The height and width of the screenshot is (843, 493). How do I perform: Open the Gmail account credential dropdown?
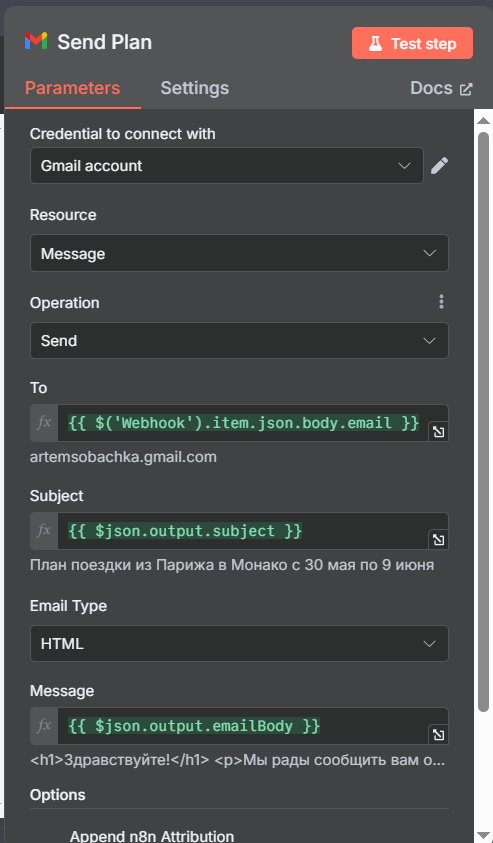click(x=227, y=166)
